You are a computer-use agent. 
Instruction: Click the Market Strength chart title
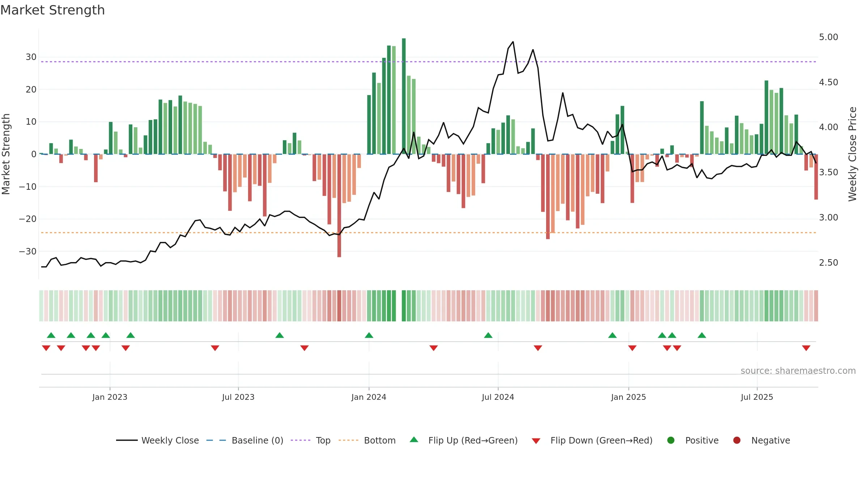52,10
